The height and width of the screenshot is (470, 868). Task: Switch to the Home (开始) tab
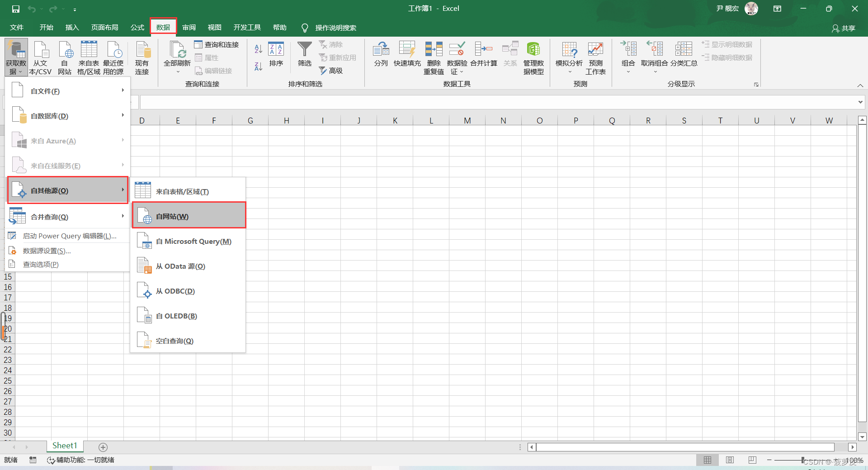point(46,28)
